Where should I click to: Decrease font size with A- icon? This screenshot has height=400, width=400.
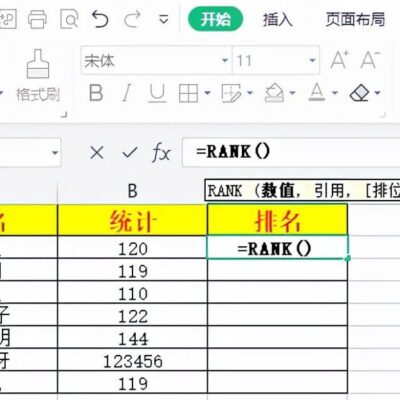pos(370,60)
